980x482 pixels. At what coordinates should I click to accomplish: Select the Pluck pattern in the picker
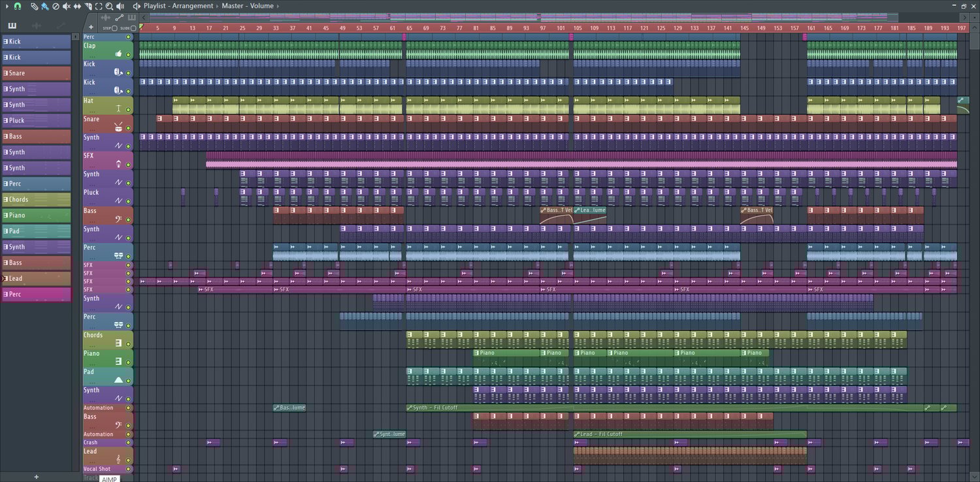pyautogui.click(x=36, y=121)
